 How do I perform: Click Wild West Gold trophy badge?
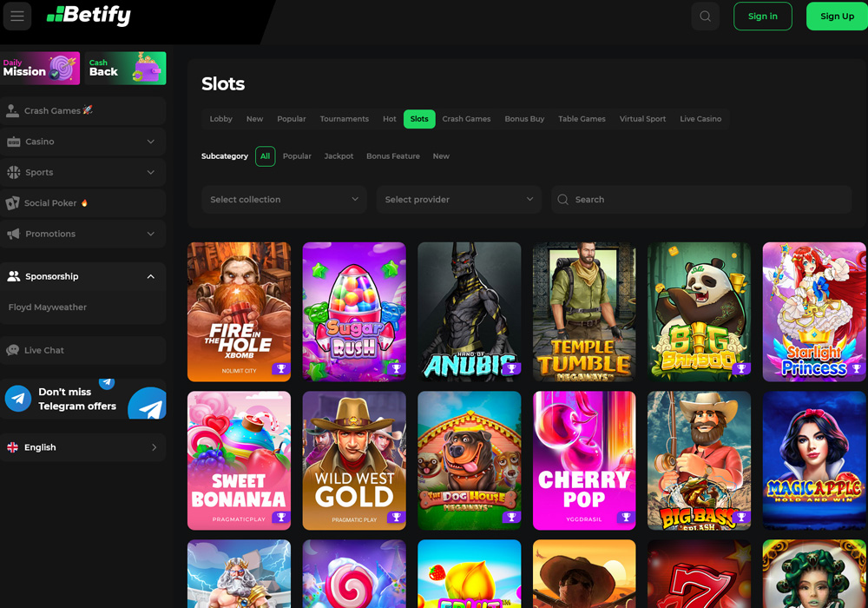pos(397,517)
